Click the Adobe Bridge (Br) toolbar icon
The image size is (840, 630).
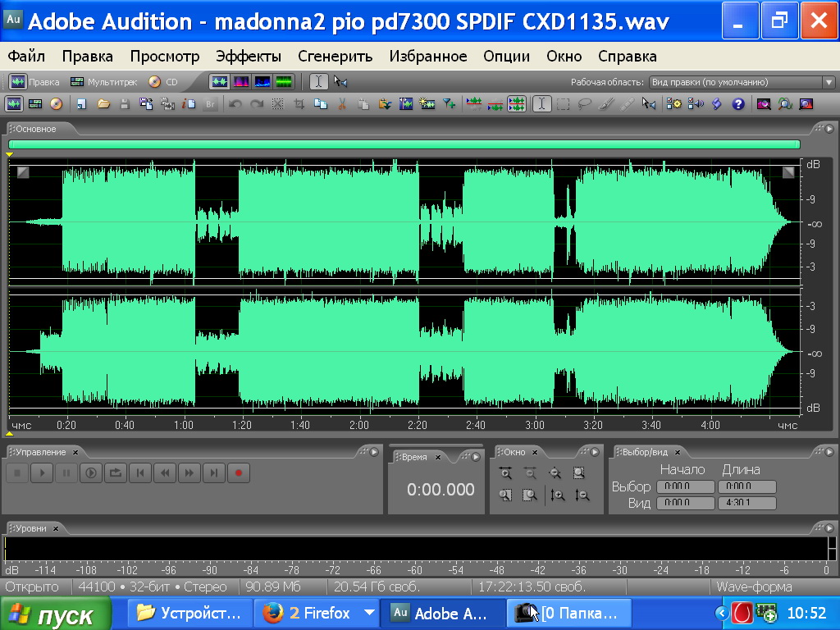click(x=210, y=104)
